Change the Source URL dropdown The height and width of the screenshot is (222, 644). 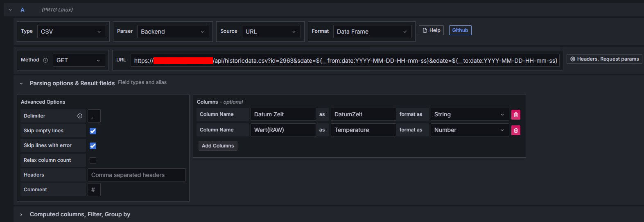pyautogui.click(x=271, y=32)
